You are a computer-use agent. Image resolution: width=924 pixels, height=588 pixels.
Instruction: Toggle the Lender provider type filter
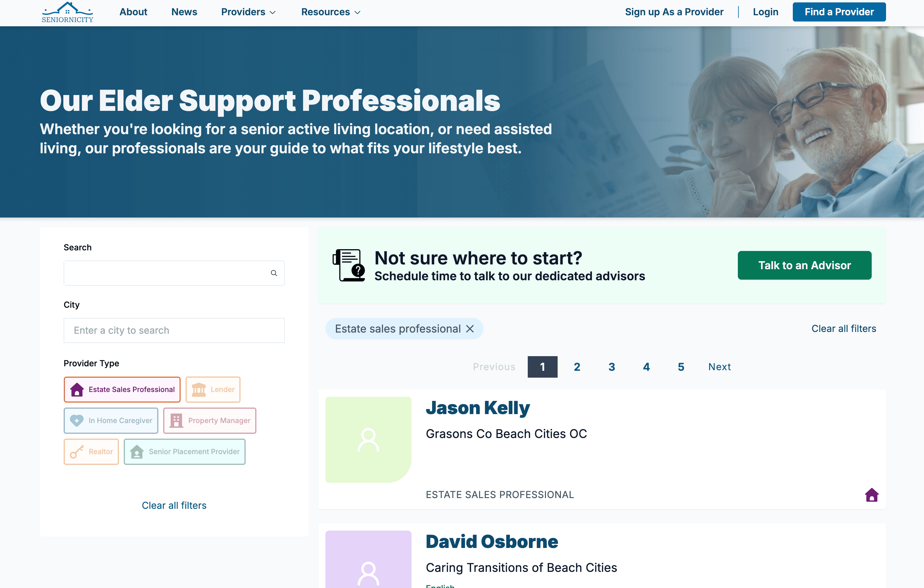click(213, 389)
